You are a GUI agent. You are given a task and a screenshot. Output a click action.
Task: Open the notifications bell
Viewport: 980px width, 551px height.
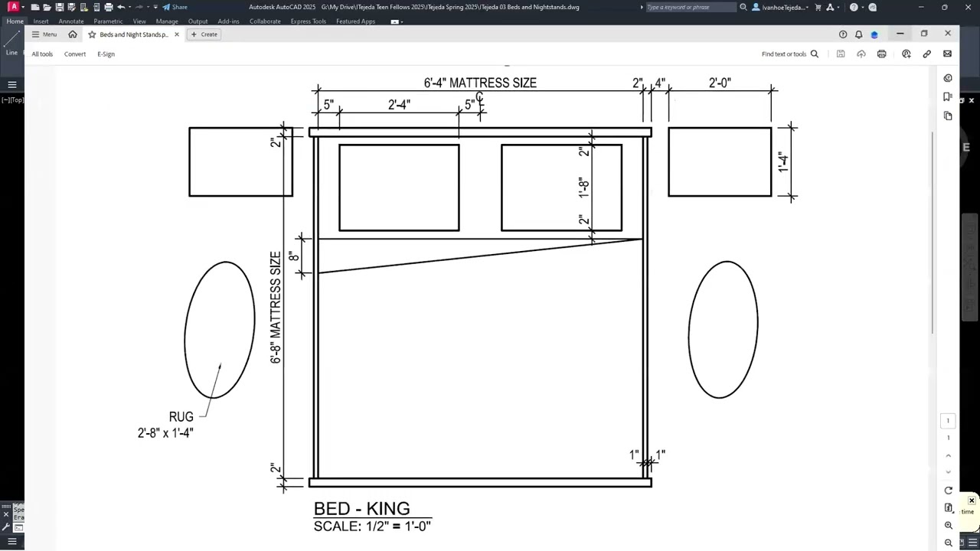858,34
